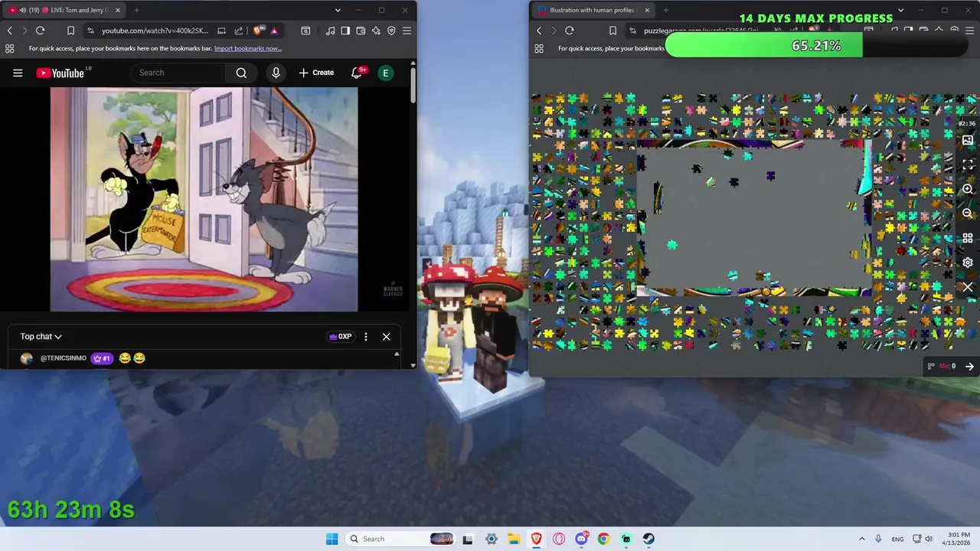Click the YouTube Search input field
Image resolution: width=980 pixels, height=551 pixels.
coord(178,73)
